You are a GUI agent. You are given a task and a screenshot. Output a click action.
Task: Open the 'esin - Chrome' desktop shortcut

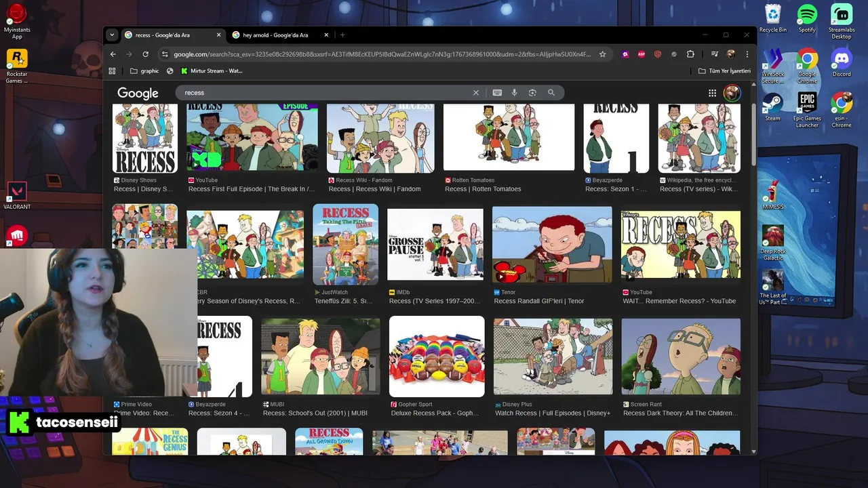coord(842,110)
